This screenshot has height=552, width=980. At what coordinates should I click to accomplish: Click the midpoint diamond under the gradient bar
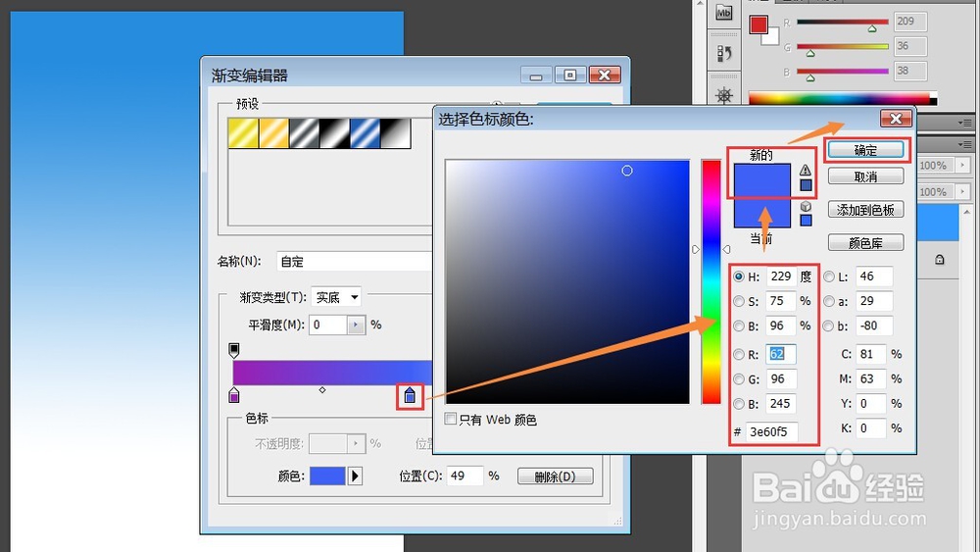[x=322, y=390]
